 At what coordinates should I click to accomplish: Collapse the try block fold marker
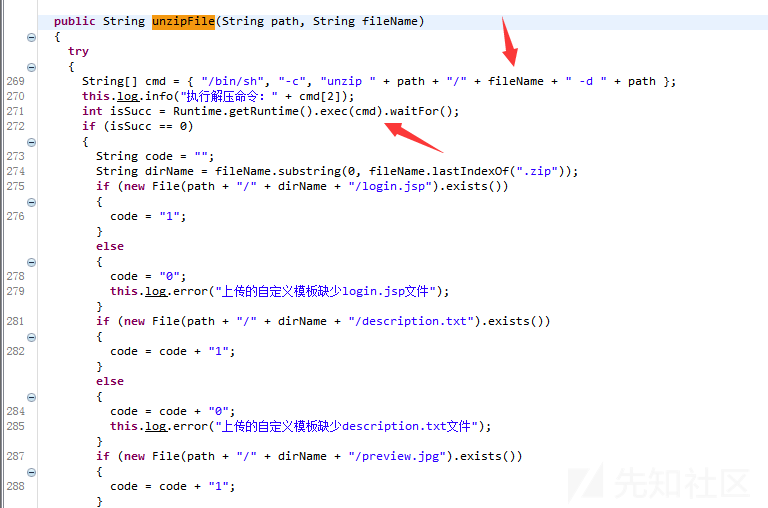(x=31, y=67)
